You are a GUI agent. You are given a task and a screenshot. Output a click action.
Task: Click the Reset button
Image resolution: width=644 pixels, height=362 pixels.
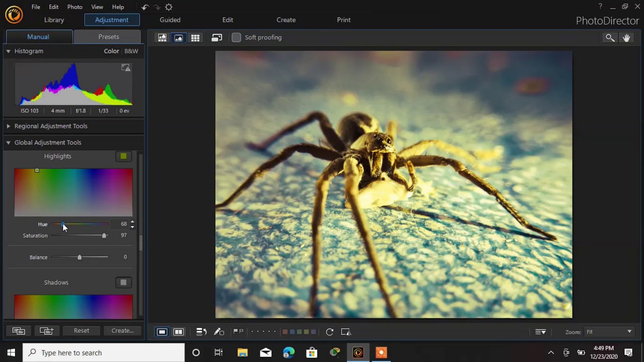[82, 331]
